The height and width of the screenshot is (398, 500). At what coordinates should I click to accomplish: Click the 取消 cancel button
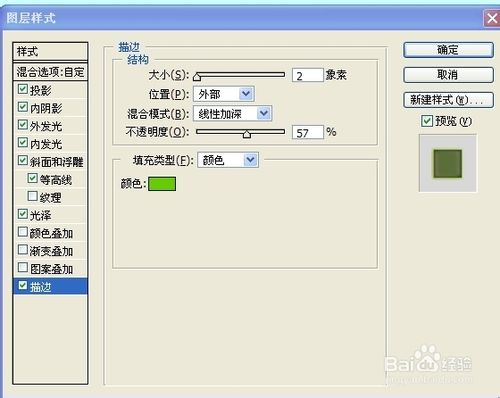448,75
